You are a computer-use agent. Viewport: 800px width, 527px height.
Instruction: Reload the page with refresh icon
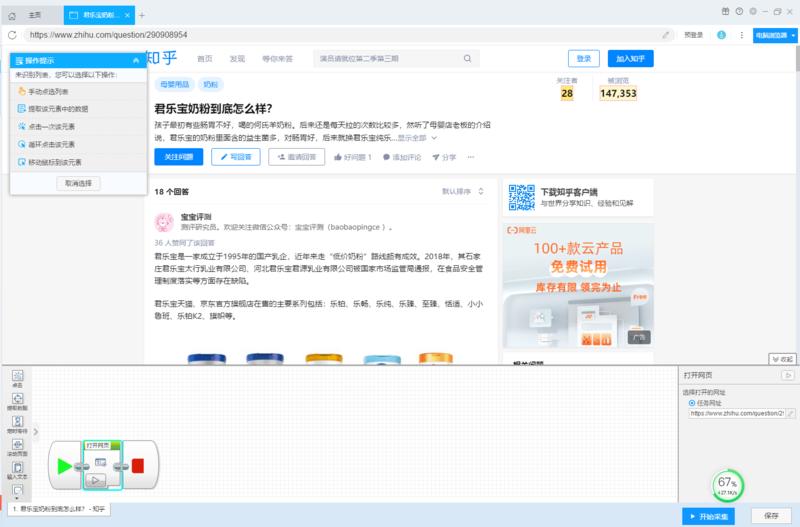(x=12, y=35)
